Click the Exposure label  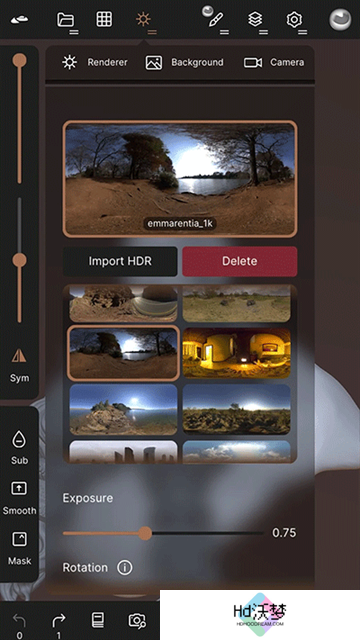pos(88,498)
